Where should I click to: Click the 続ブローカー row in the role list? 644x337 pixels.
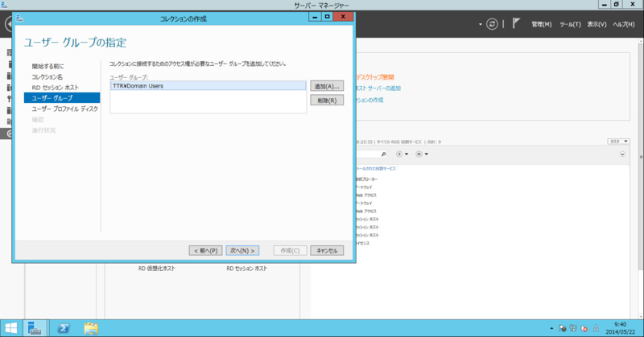coord(367,179)
